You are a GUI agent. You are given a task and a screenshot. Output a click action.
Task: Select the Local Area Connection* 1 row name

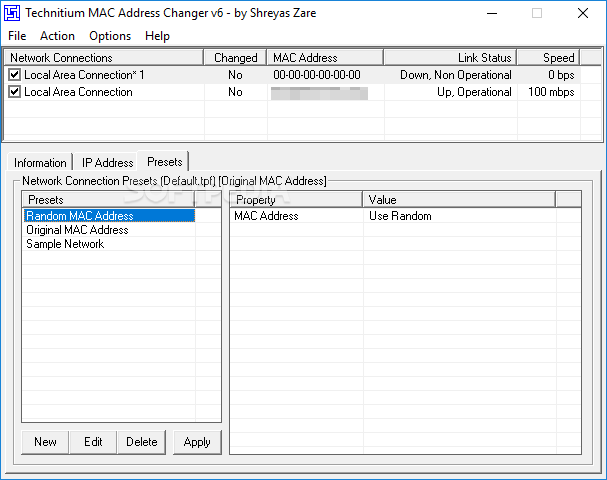84,75
